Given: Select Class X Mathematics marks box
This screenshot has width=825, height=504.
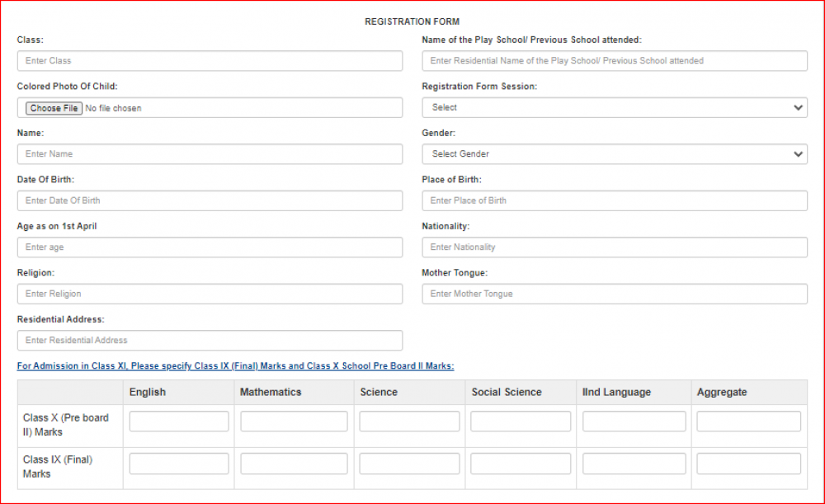Looking at the screenshot, I should [x=294, y=422].
